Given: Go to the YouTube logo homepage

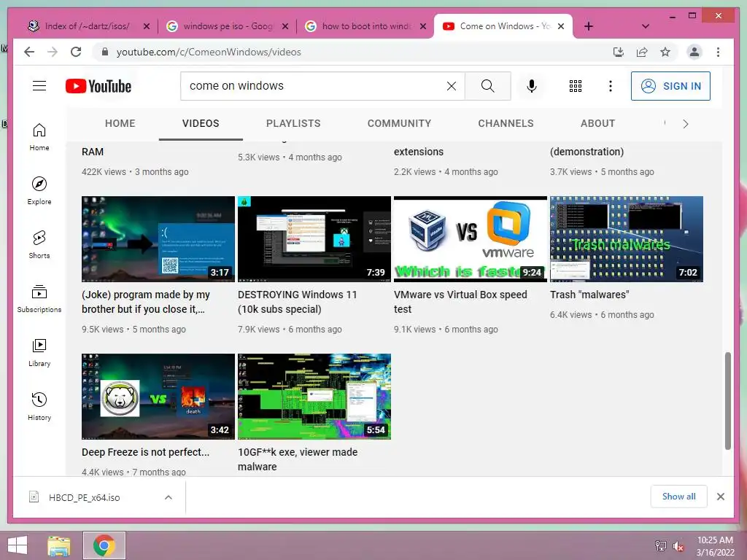Looking at the screenshot, I should [98, 86].
